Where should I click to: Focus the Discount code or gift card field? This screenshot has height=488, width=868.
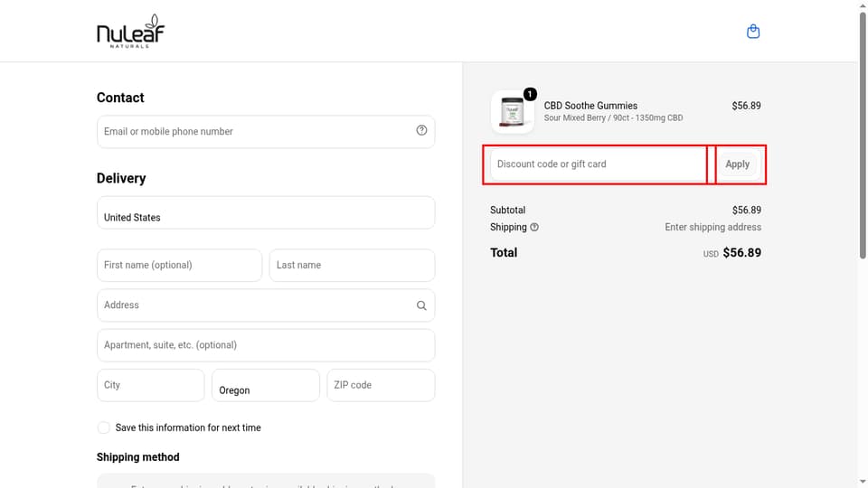click(599, 164)
